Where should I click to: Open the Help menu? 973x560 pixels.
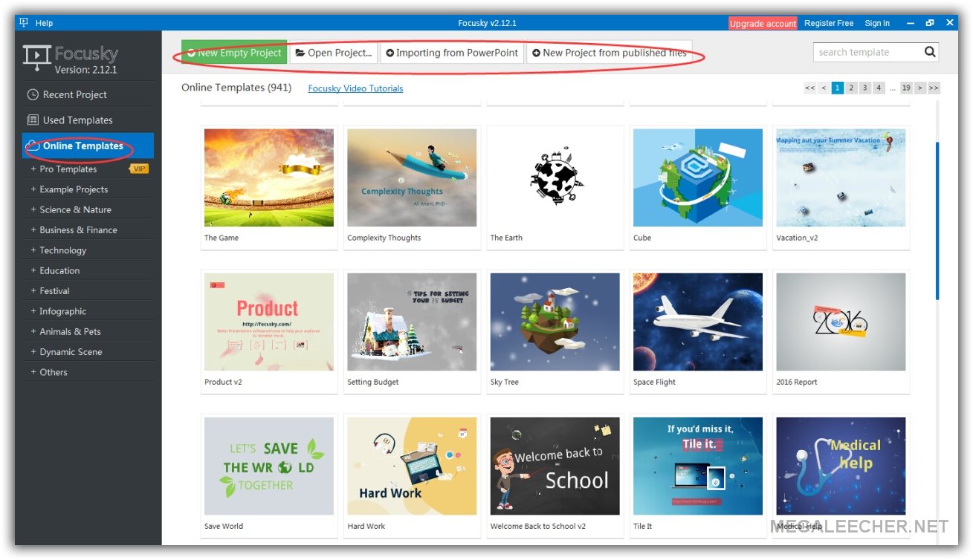pyautogui.click(x=44, y=23)
